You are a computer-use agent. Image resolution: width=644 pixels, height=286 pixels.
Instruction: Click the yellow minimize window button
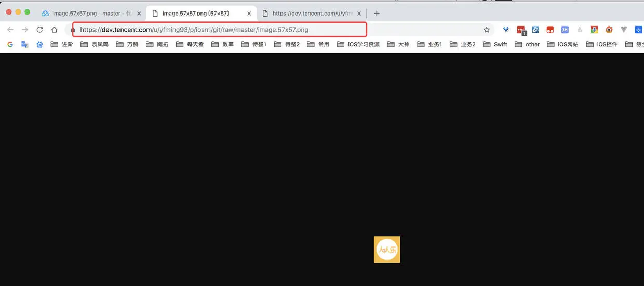click(18, 12)
